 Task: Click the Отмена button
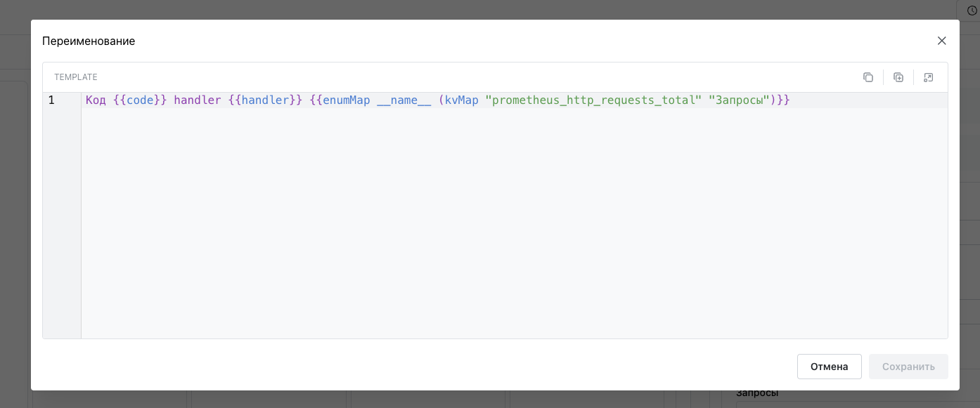[830, 367]
